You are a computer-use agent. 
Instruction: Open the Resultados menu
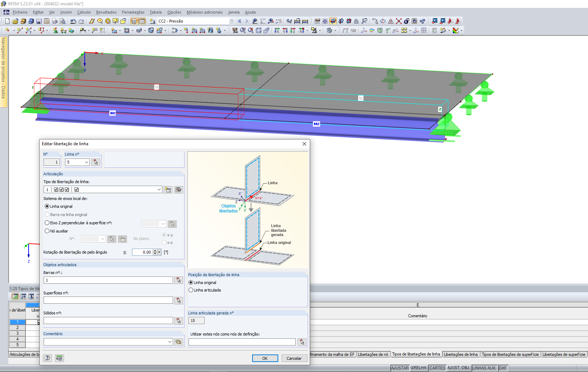[106, 12]
